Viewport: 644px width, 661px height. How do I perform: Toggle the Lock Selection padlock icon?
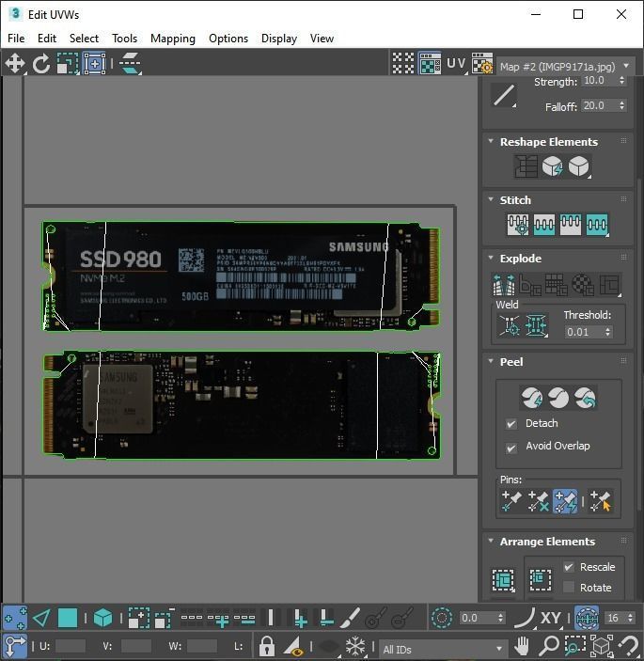[266, 645]
